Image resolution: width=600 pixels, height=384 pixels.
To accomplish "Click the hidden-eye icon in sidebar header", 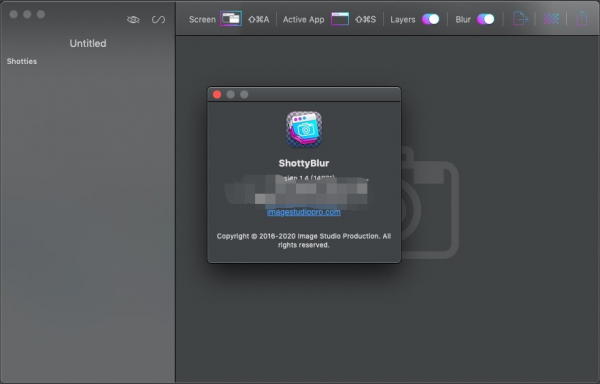I will click(x=133, y=20).
